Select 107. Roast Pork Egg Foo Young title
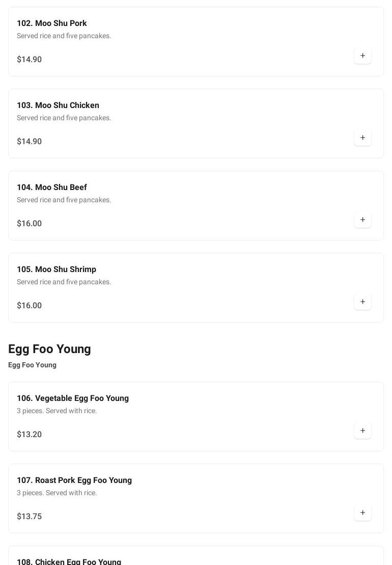392x565 pixels. pos(74,480)
